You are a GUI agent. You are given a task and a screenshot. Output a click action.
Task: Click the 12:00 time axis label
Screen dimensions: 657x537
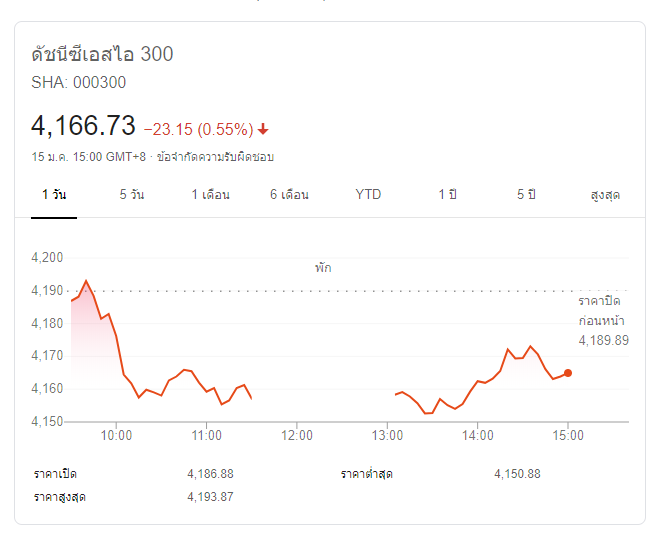[297, 435]
